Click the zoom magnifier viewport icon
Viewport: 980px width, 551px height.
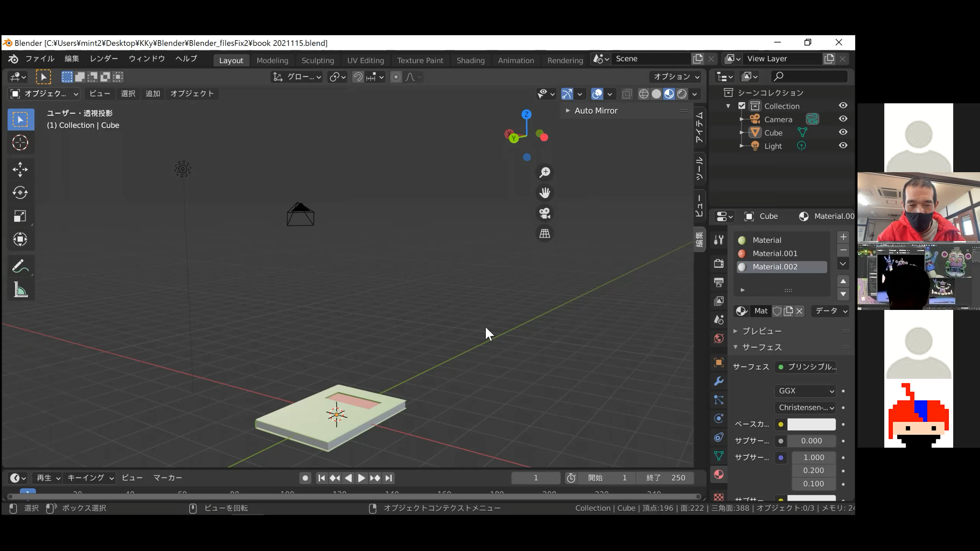pos(545,173)
